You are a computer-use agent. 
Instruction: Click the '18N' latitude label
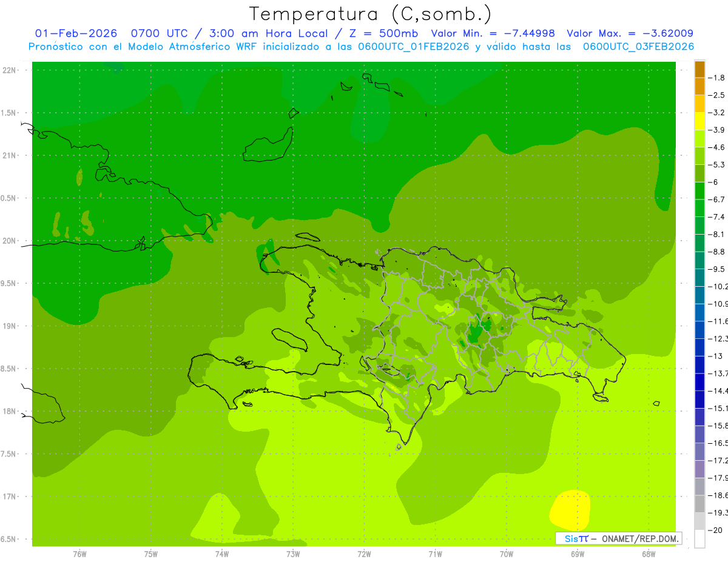(8, 411)
